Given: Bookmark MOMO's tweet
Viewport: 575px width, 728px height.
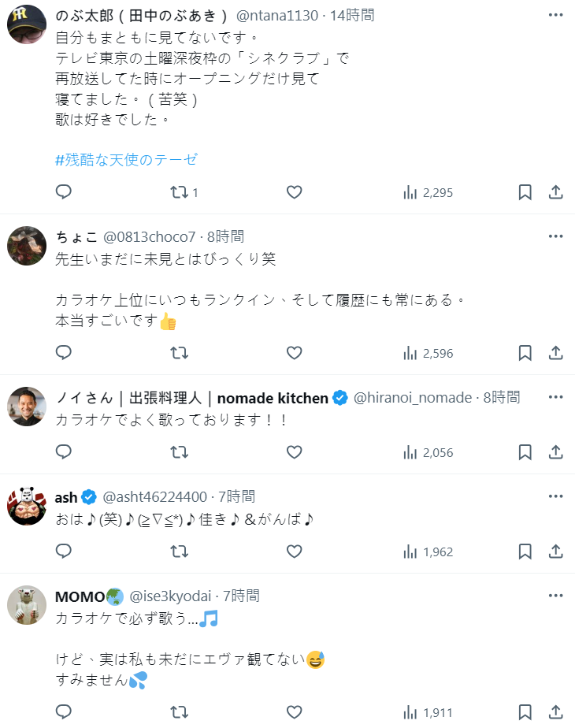Looking at the screenshot, I should click(x=525, y=712).
